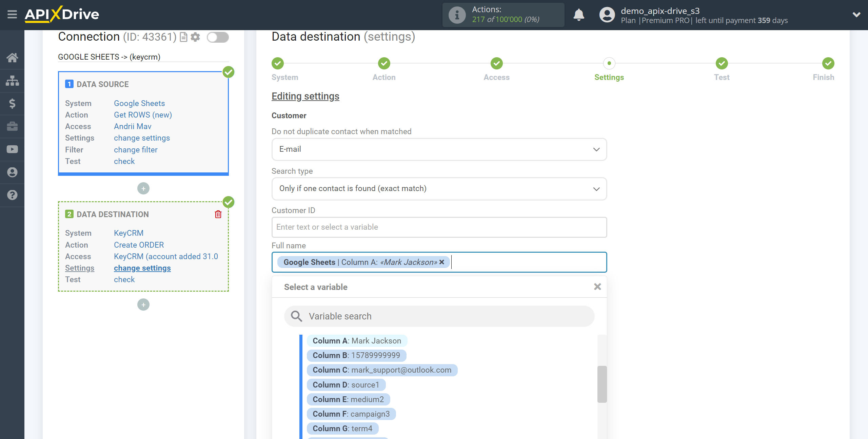The image size is (868, 439).
Task: Go to the Access step
Action: (496, 63)
